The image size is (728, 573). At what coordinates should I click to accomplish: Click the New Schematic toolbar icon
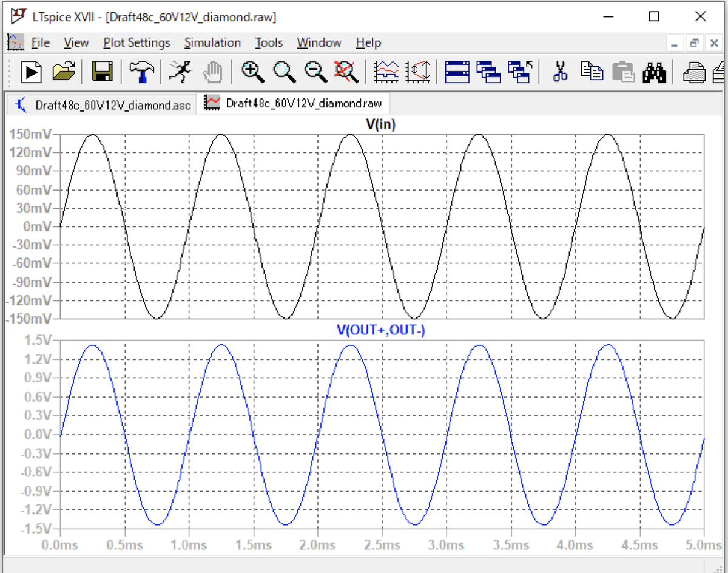32,72
